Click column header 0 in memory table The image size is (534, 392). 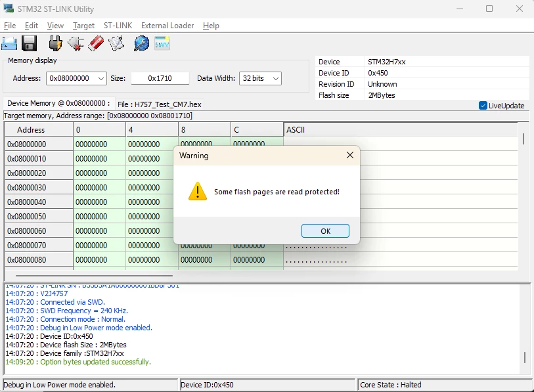99,130
